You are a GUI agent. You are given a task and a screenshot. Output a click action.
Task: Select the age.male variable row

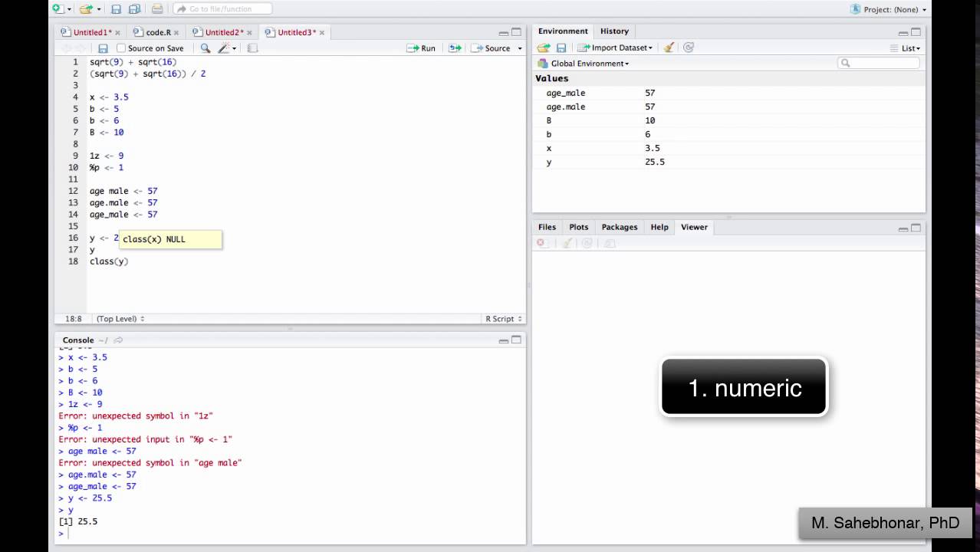tap(728, 107)
